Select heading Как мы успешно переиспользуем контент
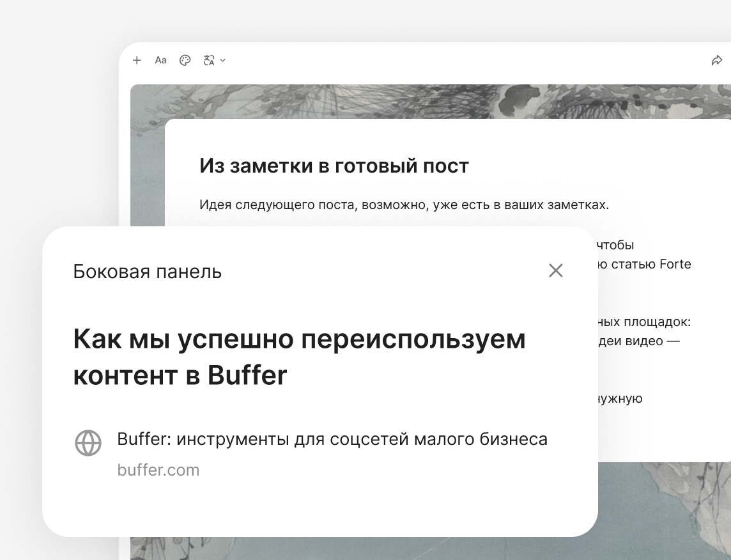Image resolution: width=731 pixels, height=560 pixels. pyautogui.click(x=299, y=357)
